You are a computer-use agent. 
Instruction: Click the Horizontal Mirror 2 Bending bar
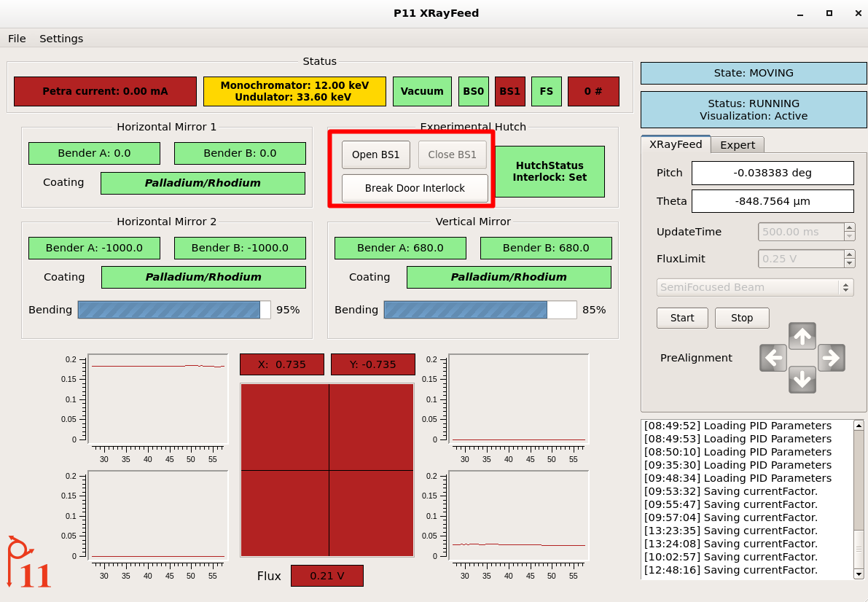click(x=174, y=310)
